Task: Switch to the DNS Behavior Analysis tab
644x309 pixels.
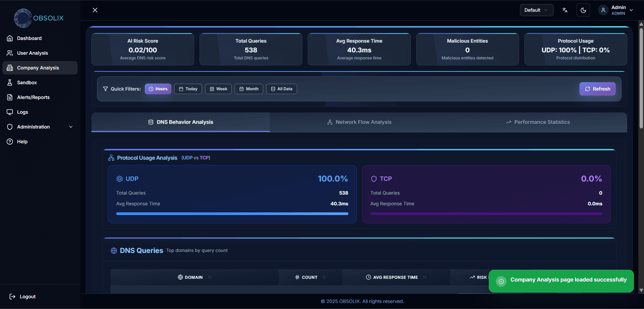Action: click(181, 122)
